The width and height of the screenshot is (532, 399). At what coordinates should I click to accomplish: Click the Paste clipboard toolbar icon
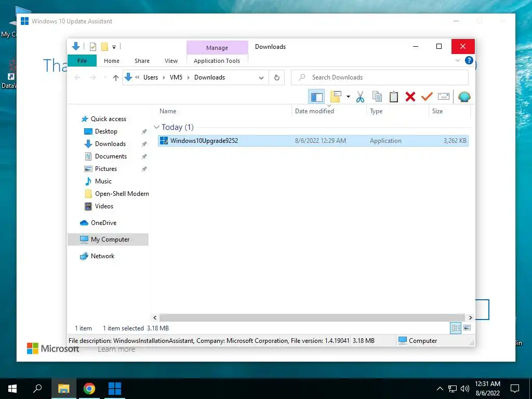(394, 97)
